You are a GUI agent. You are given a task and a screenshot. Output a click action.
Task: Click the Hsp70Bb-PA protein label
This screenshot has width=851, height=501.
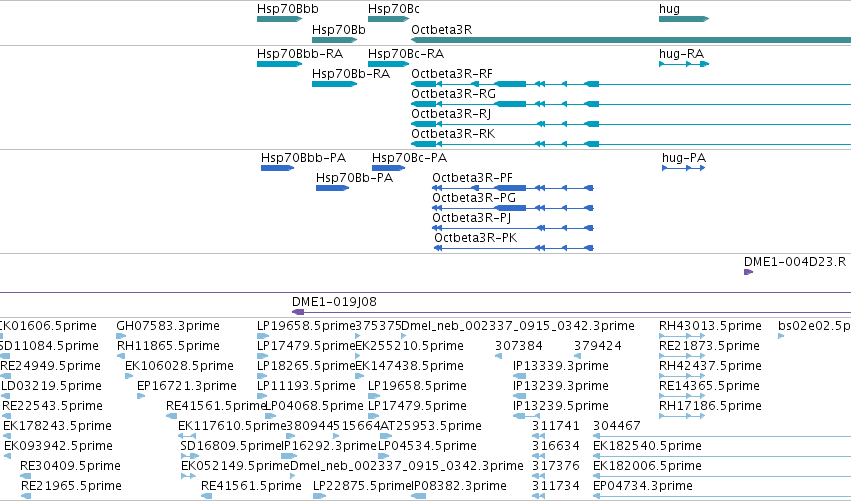pos(354,178)
